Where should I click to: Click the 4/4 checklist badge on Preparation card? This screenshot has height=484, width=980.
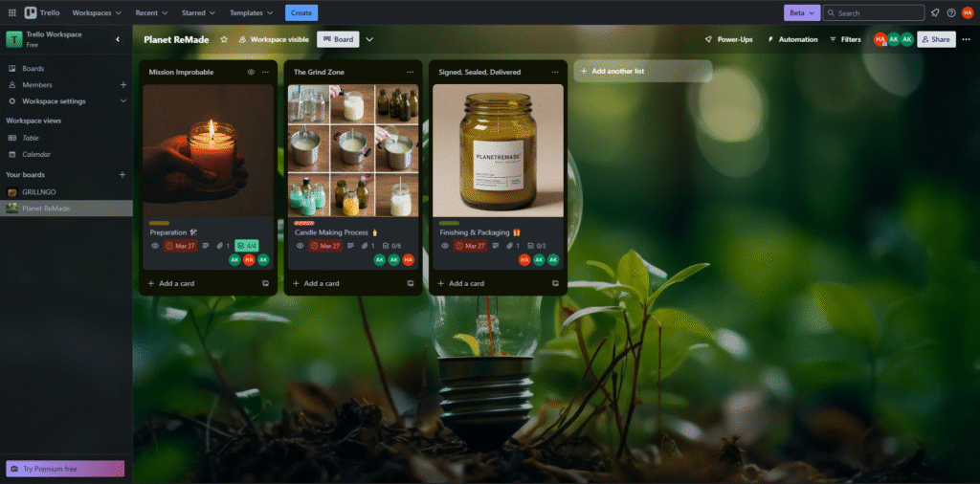(x=247, y=246)
